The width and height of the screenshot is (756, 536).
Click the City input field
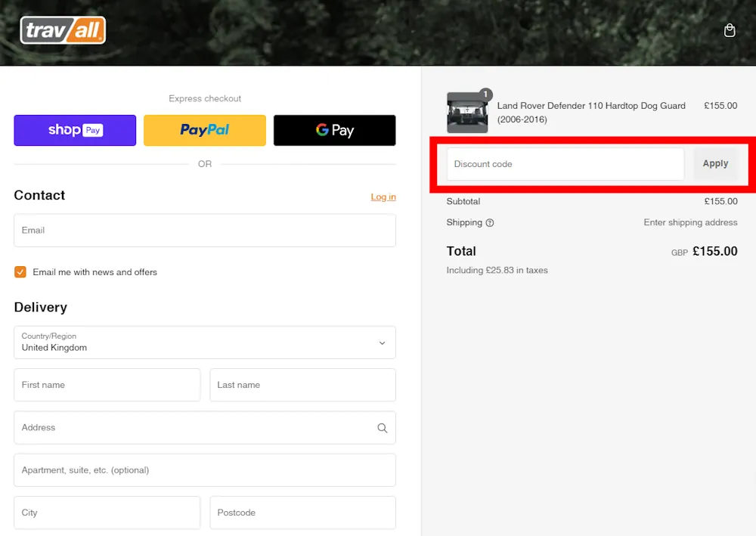coord(107,513)
